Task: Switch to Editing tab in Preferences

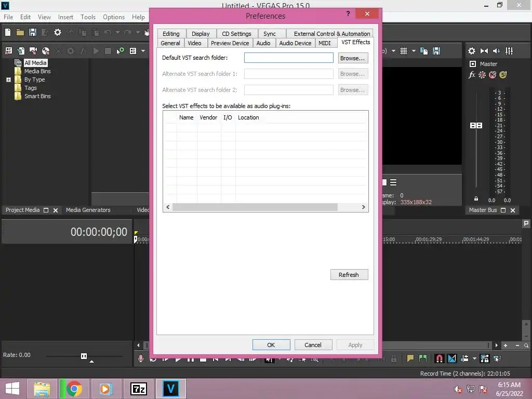Action: pyautogui.click(x=171, y=34)
